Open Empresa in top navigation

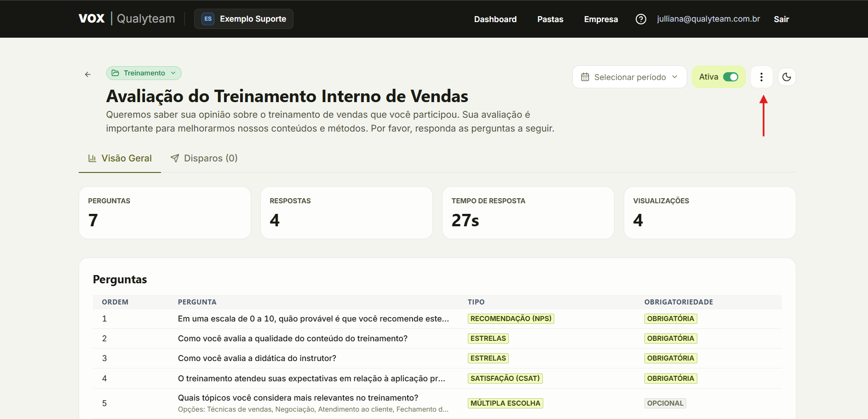601,19
